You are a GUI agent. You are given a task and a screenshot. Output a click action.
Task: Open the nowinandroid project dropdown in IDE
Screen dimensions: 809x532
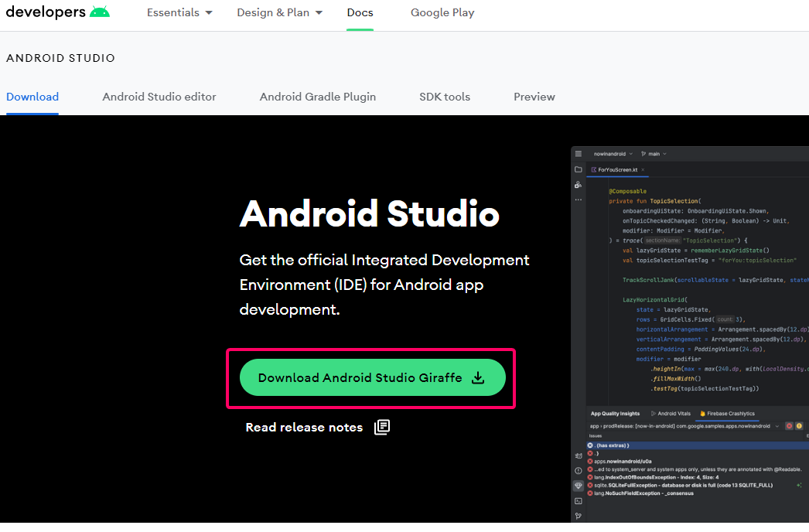pyautogui.click(x=613, y=154)
